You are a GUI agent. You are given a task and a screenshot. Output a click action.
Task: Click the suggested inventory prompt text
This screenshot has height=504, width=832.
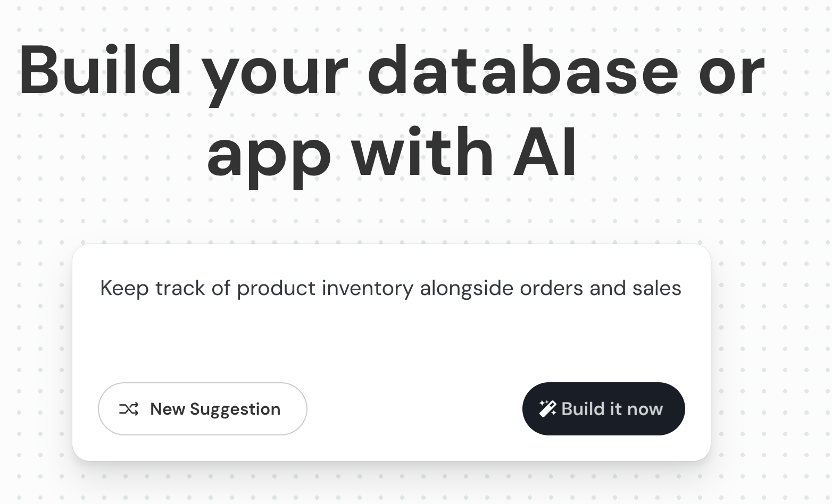click(x=390, y=288)
